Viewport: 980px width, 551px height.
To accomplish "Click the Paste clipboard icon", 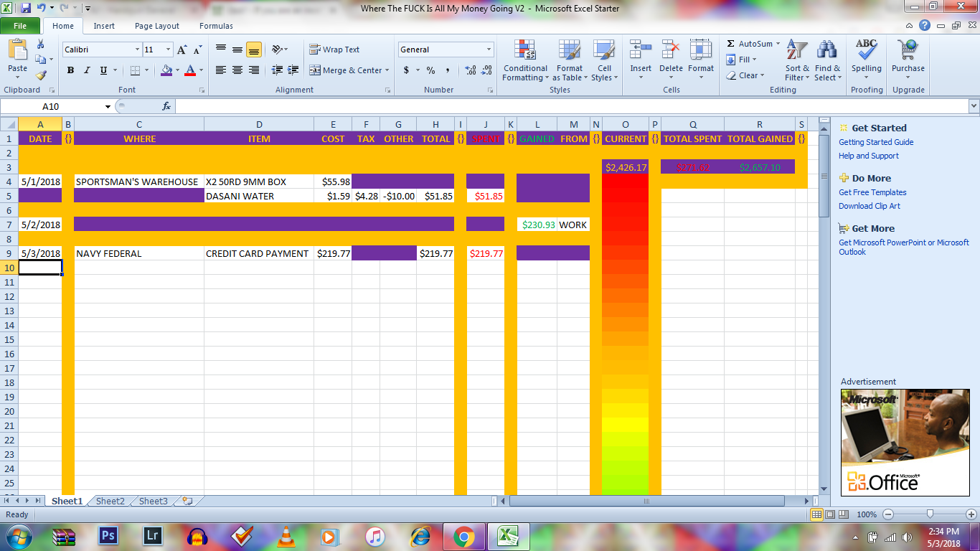I will coord(17,50).
